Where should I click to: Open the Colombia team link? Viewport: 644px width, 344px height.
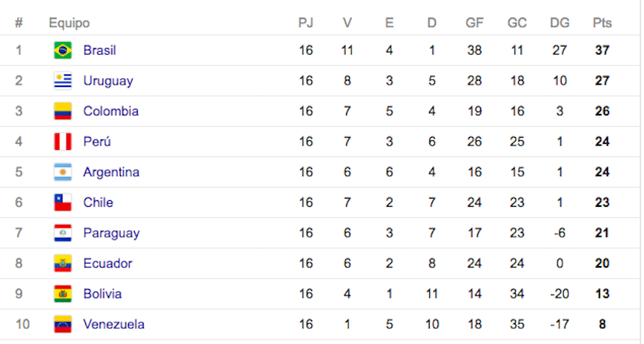pos(111,111)
